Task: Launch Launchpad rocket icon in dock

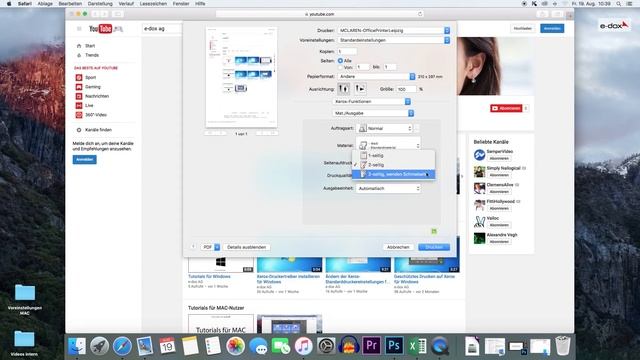Action: tap(99, 346)
